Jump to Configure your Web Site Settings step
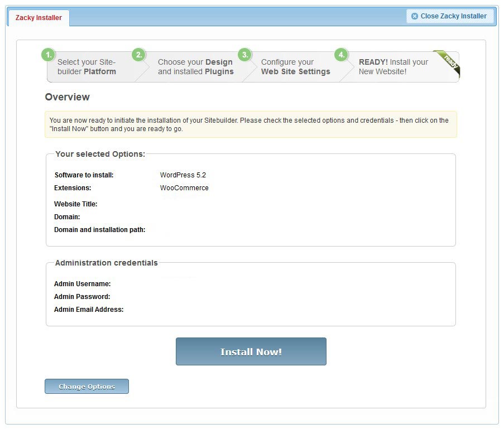The image size is (504, 434). click(x=295, y=67)
